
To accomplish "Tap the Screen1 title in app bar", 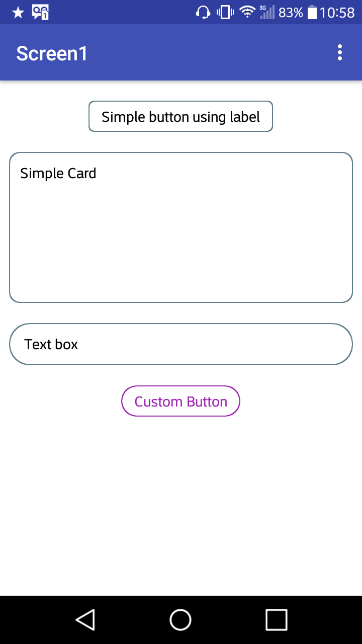I will pos(52,53).
